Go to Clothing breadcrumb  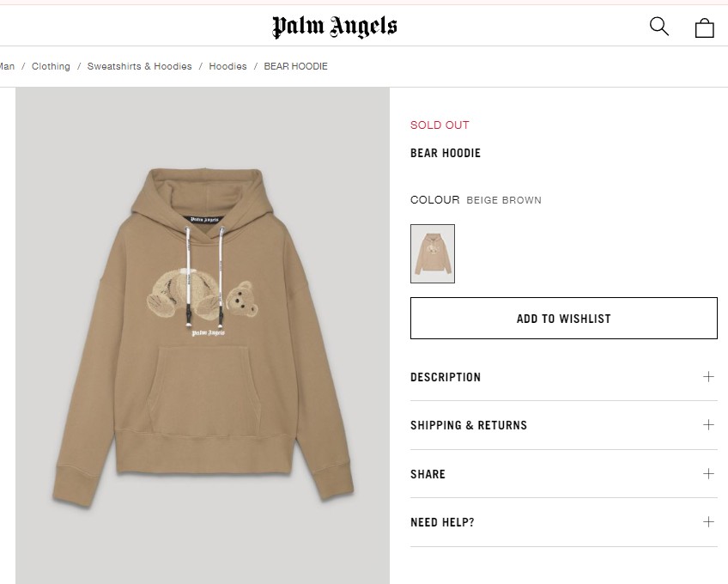51,66
